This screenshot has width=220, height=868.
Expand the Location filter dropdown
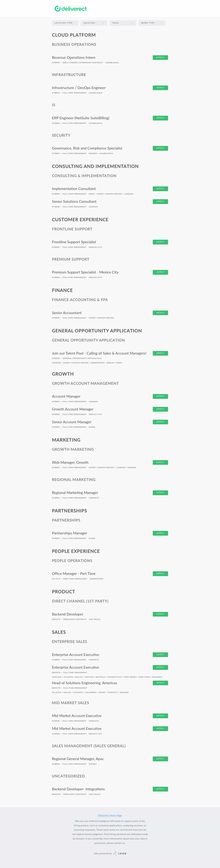94,23
